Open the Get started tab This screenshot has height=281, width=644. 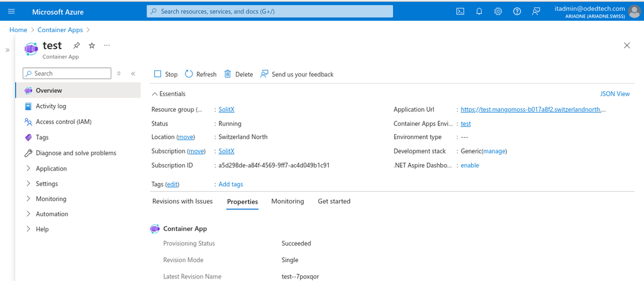[334, 201]
